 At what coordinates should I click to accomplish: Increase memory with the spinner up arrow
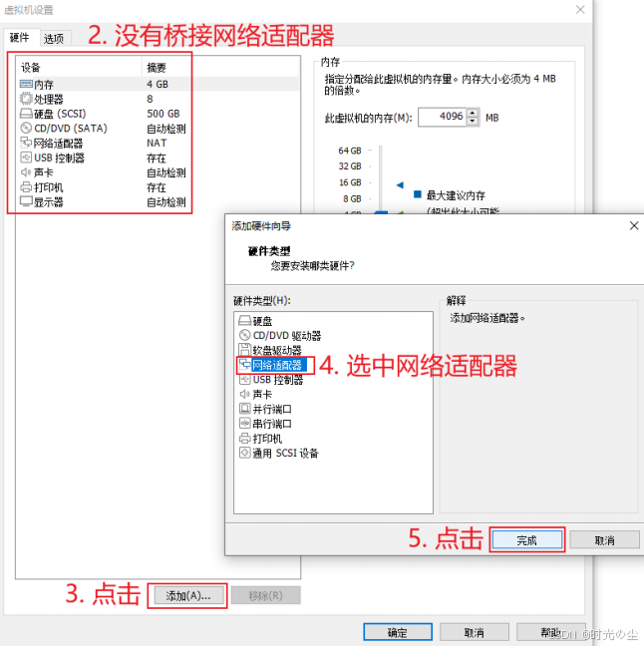[473, 113]
